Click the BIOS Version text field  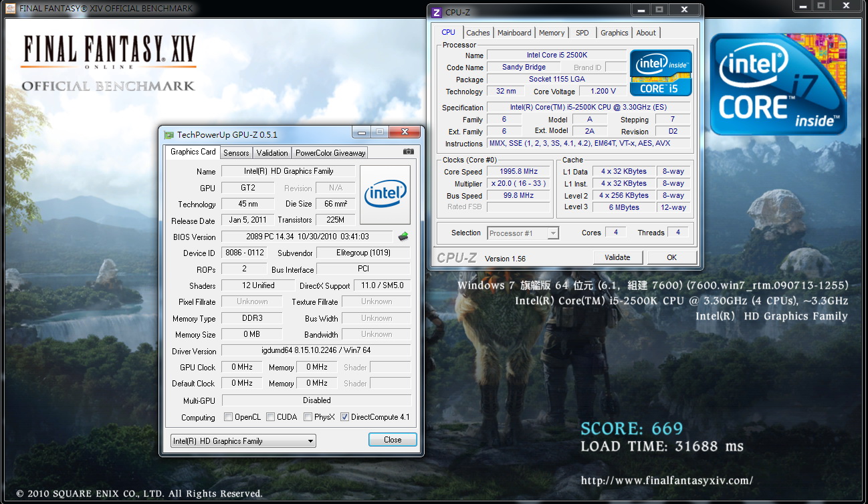click(x=307, y=237)
